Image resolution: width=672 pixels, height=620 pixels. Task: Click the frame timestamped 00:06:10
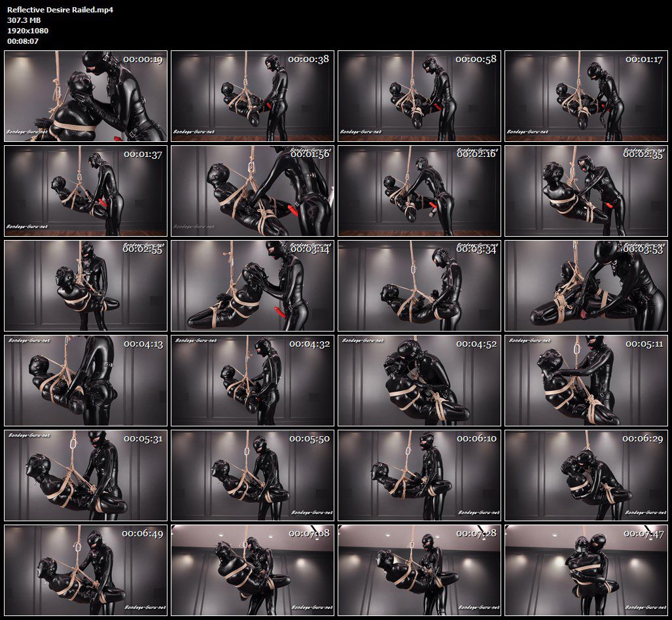(419, 475)
